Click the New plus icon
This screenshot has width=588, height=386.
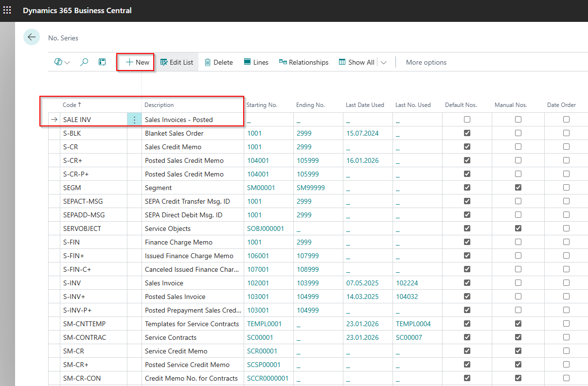(130, 62)
